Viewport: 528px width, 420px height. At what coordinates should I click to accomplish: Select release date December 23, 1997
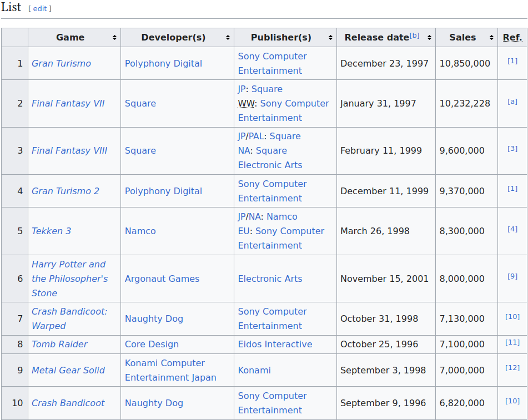[384, 63]
